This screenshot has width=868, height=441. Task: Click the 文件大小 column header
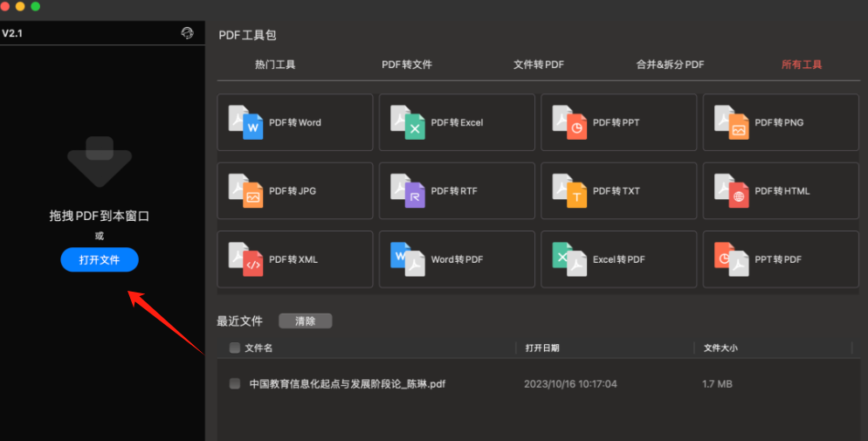point(720,348)
